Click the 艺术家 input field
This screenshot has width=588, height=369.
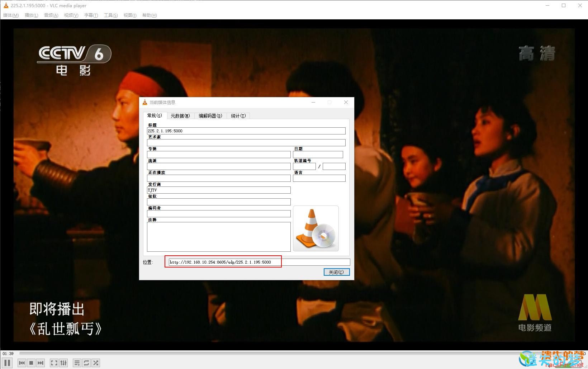pos(246,143)
